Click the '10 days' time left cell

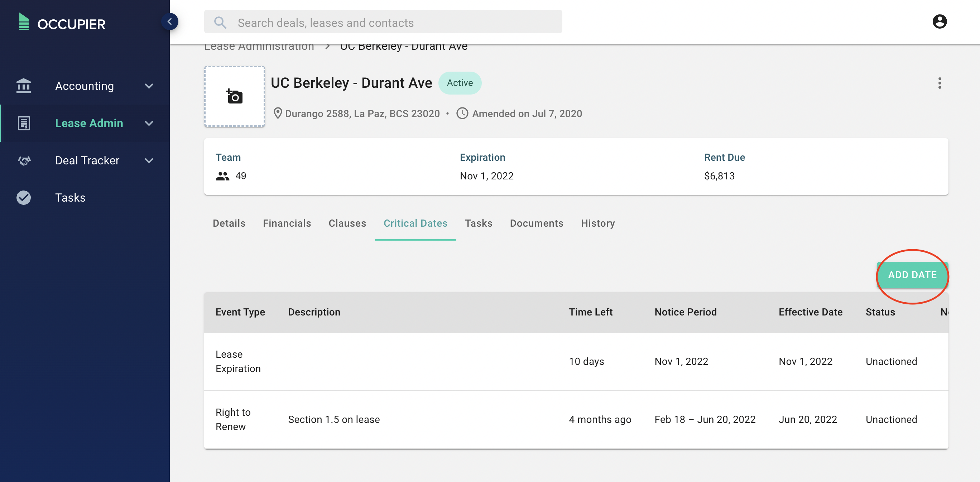pos(586,361)
